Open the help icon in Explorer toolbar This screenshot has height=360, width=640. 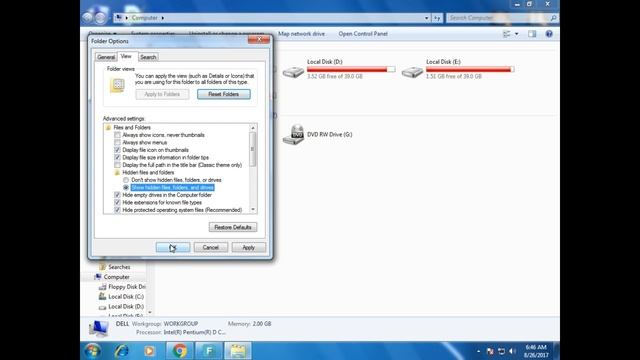click(549, 34)
